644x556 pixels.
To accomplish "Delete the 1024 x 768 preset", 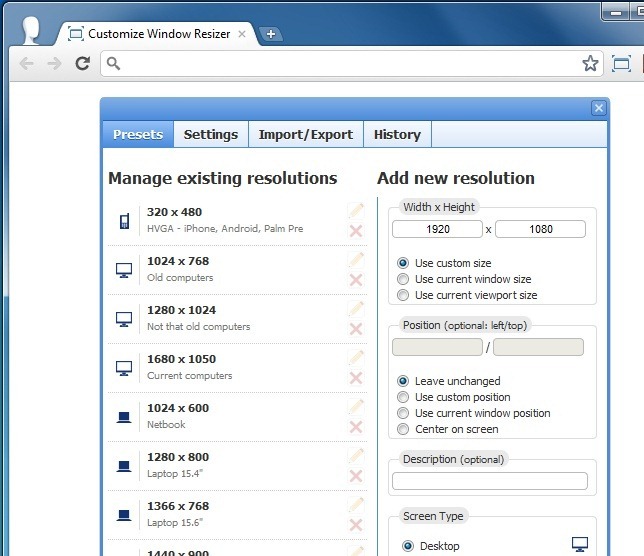I will [356, 280].
